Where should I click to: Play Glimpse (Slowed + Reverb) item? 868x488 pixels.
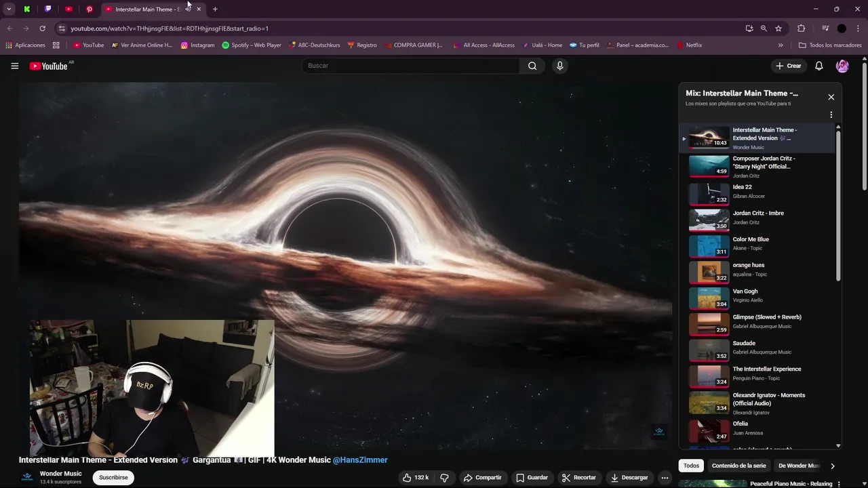click(758, 323)
